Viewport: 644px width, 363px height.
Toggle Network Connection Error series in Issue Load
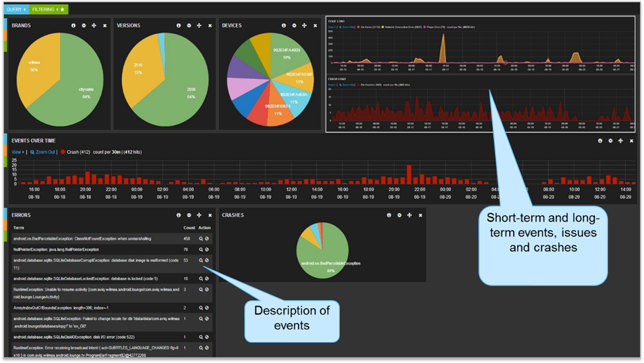(402, 27)
